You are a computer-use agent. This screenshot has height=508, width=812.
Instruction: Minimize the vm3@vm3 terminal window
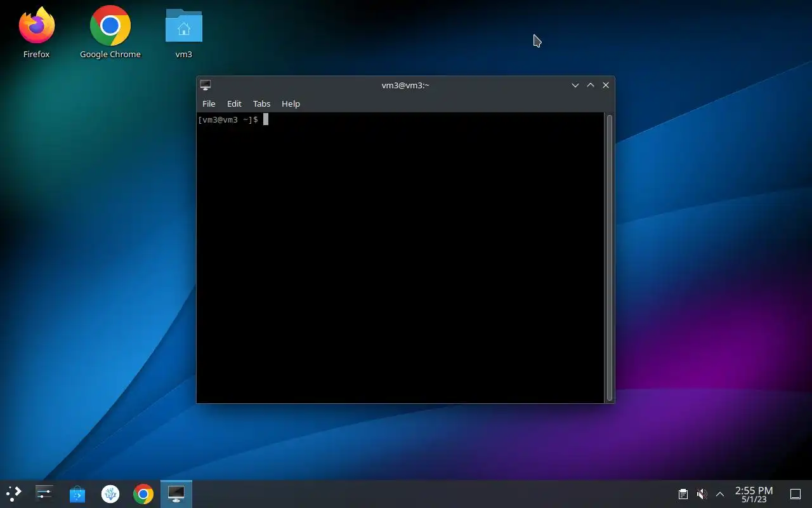[575, 85]
